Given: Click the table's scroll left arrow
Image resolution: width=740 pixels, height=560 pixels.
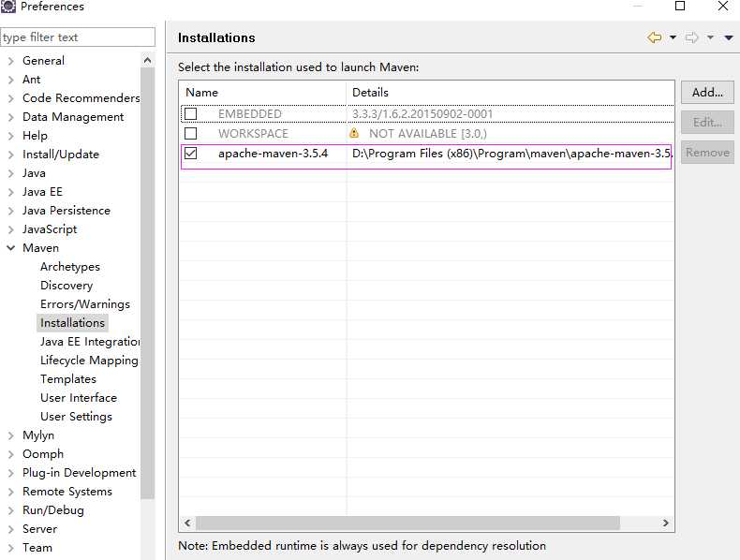Looking at the screenshot, I should click(x=188, y=523).
